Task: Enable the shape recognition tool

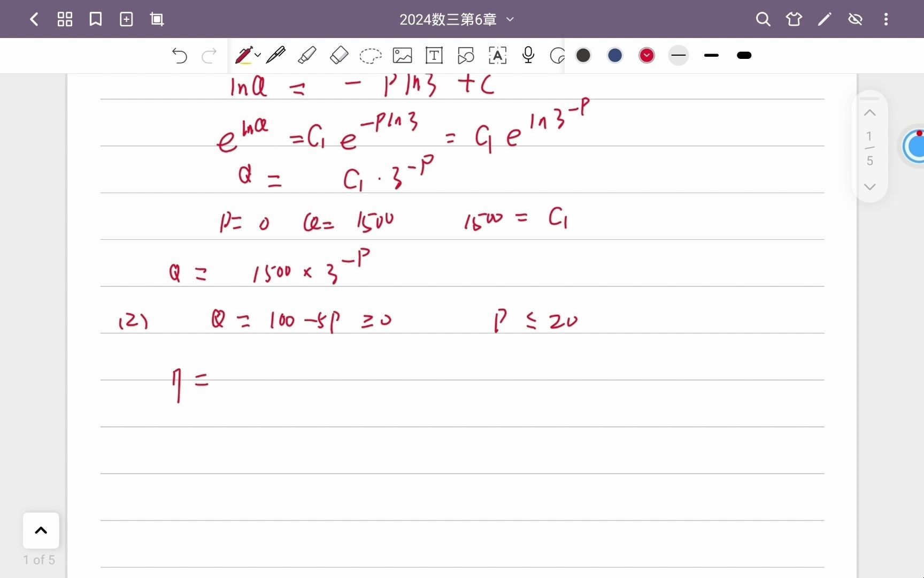Action: click(x=466, y=55)
